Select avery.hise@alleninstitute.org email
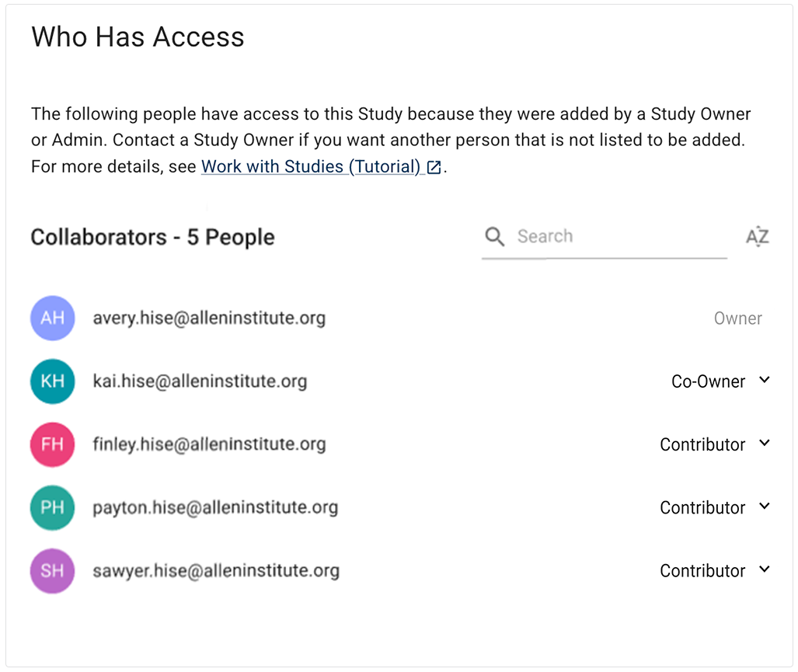 pos(209,318)
